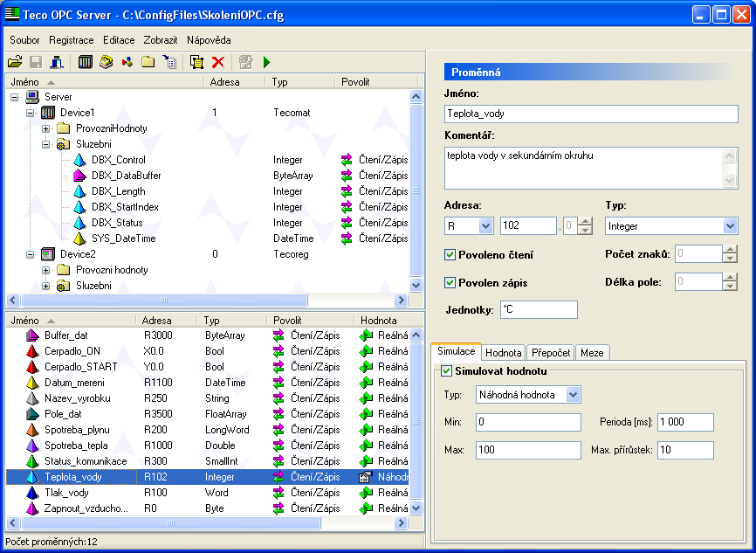Add a new folder via toolbar folder icon

pos(148,62)
